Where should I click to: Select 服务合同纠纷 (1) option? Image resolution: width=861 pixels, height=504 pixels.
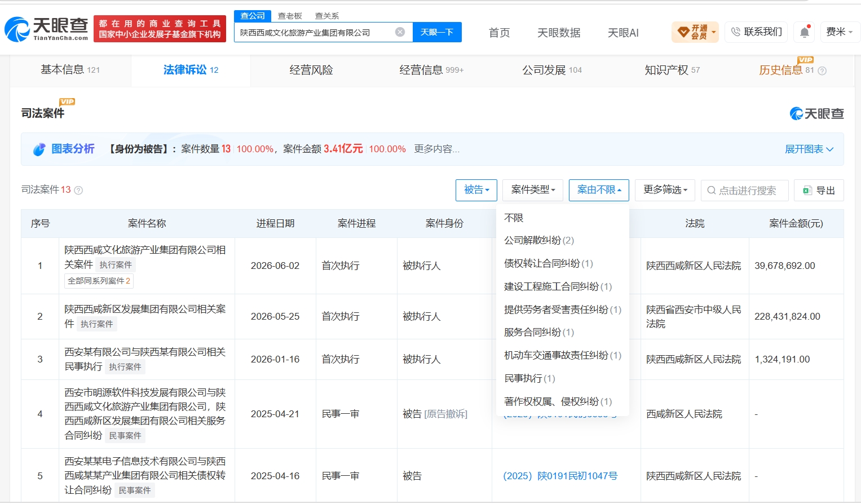tap(539, 332)
